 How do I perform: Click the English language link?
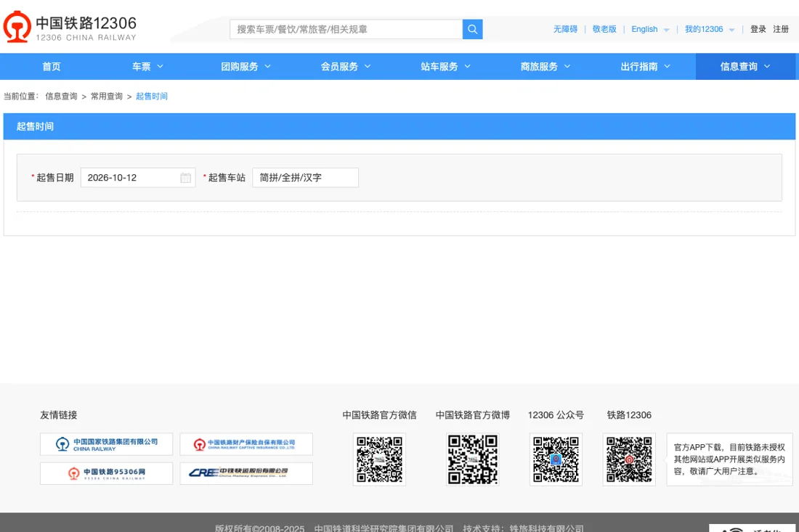point(644,29)
